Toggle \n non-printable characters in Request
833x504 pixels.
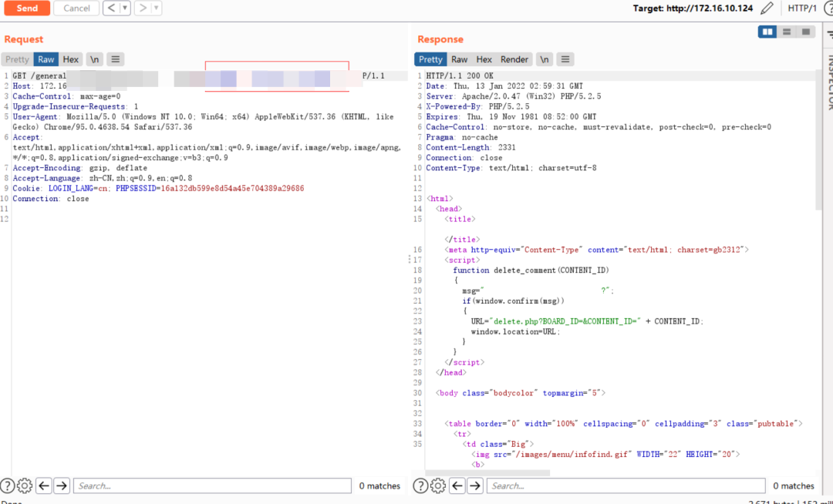94,59
